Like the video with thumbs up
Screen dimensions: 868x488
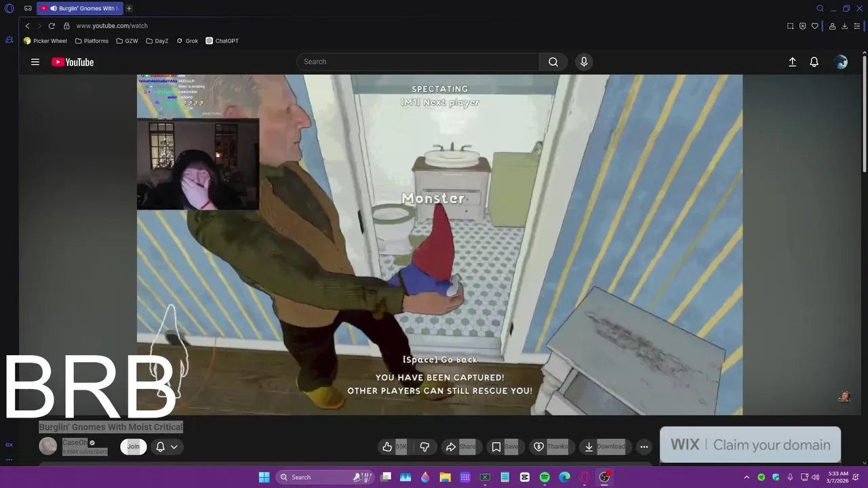click(394, 447)
